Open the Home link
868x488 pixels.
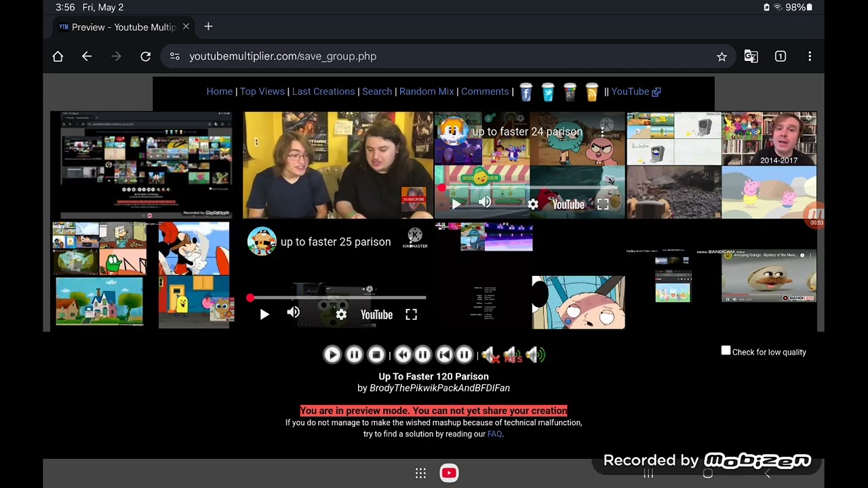click(219, 91)
